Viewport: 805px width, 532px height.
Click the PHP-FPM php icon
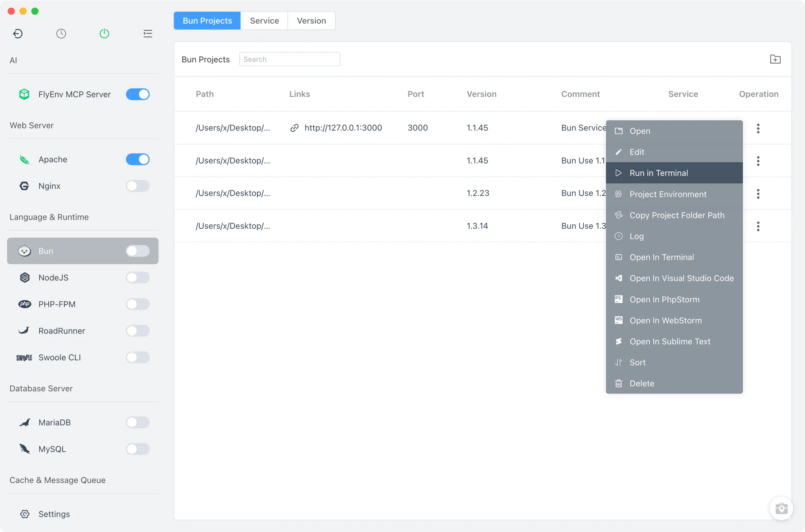click(24, 304)
